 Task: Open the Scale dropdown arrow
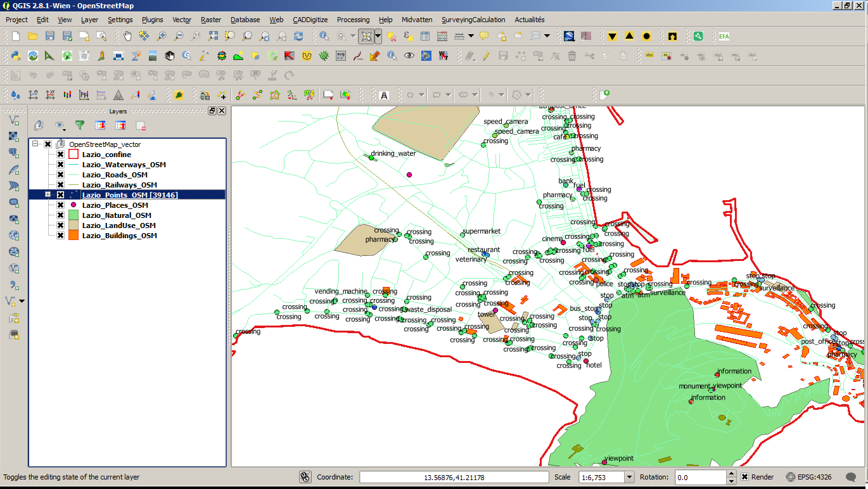click(x=629, y=477)
